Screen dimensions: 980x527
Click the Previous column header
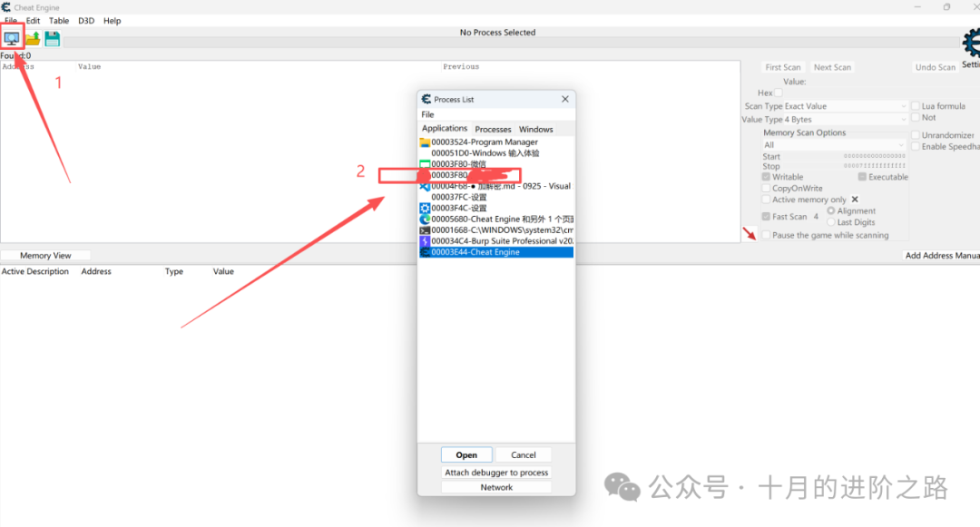[x=461, y=67]
